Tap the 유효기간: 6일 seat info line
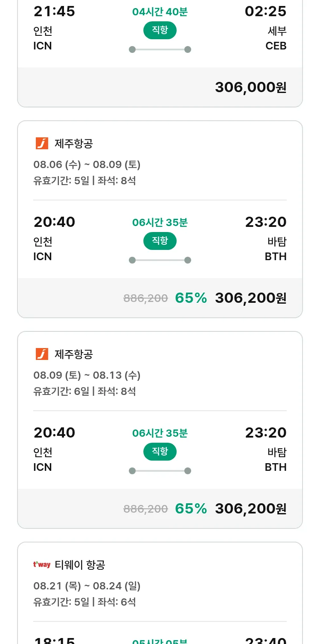The height and width of the screenshot is (644, 320). [x=84, y=391]
